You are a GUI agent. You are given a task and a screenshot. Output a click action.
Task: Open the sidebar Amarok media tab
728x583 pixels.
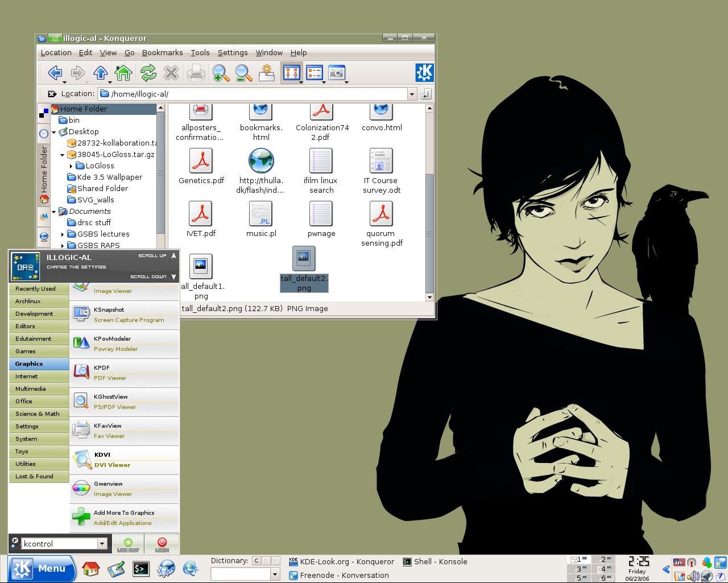pyautogui.click(x=44, y=217)
